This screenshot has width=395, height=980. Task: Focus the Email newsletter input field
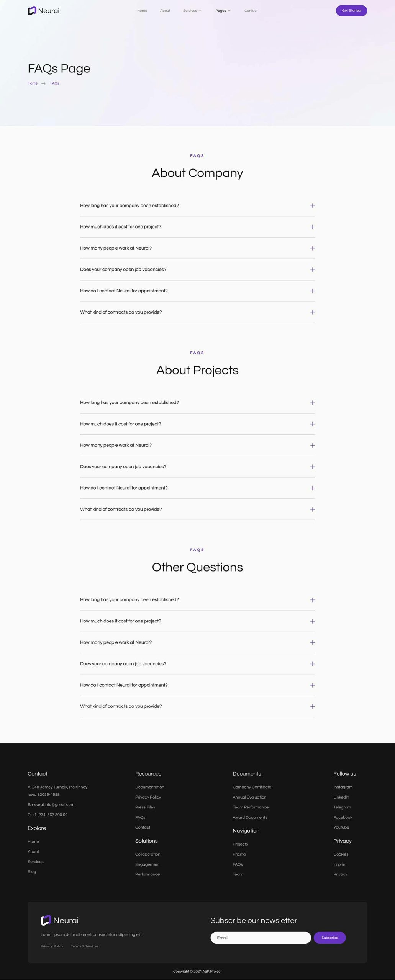click(x=261, y=938)
